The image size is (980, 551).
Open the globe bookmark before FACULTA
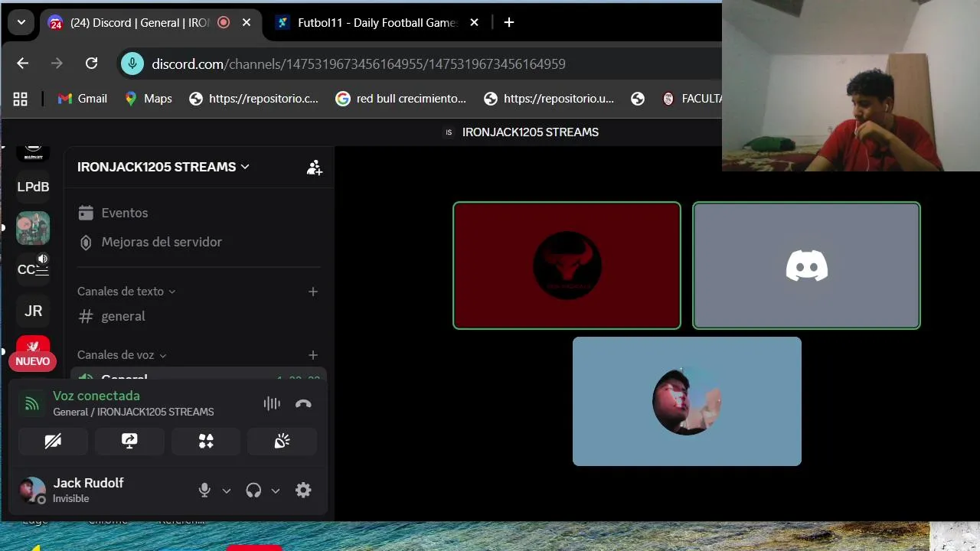pos(638,99)
